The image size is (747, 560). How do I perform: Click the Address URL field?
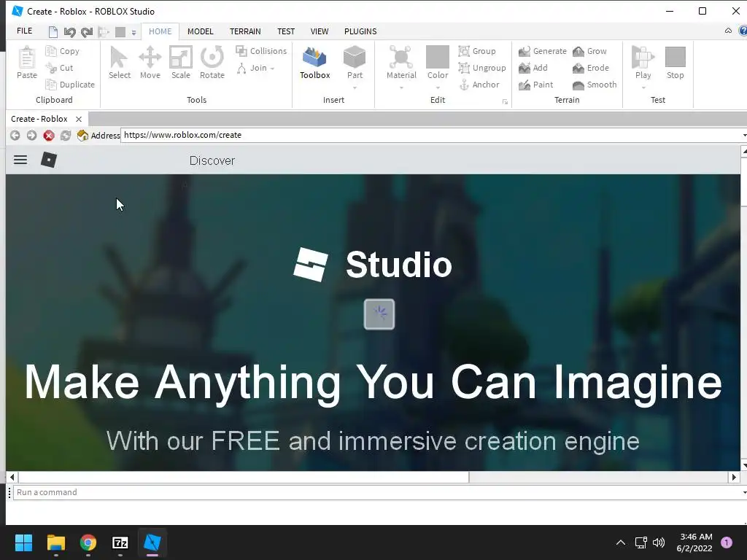point(433,135)
